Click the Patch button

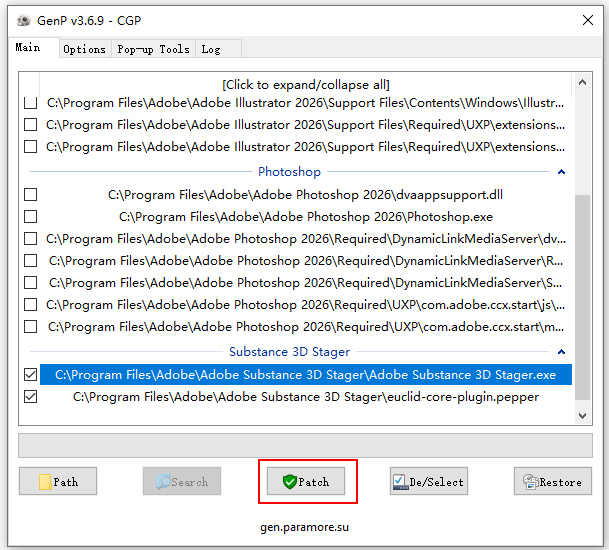pos(306,481)
